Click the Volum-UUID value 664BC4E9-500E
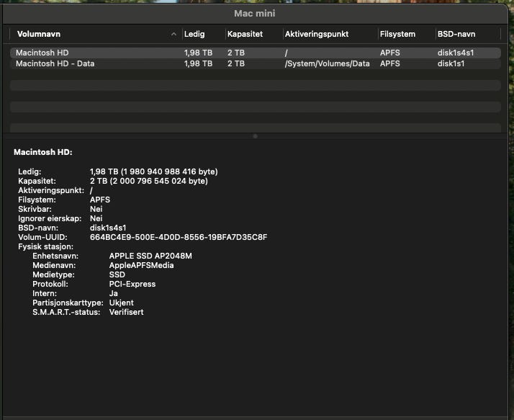Screen dimensions: 514x420 (179, 237)
